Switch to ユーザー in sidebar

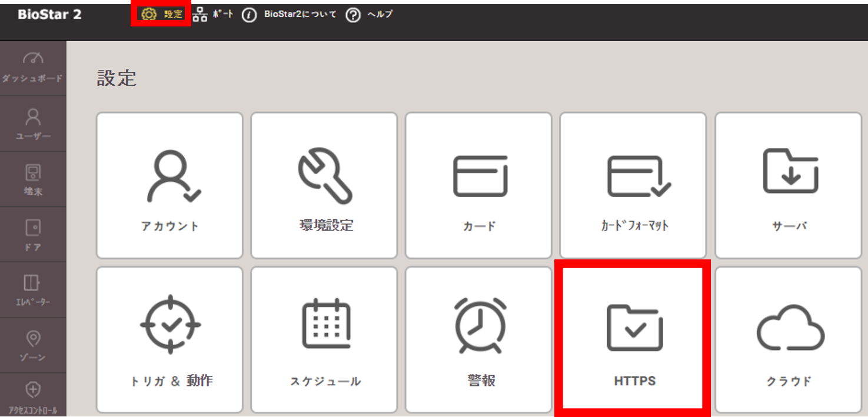point(32,124)
